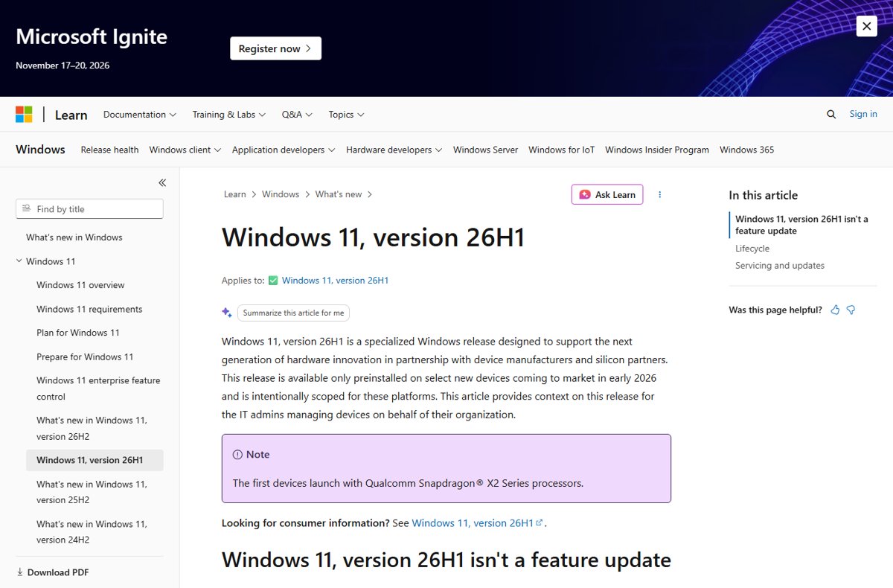The height and width of the screenshot is (588, 893).
Task: Open the Windows breadcrumb link
Action: tap(281, 194)
